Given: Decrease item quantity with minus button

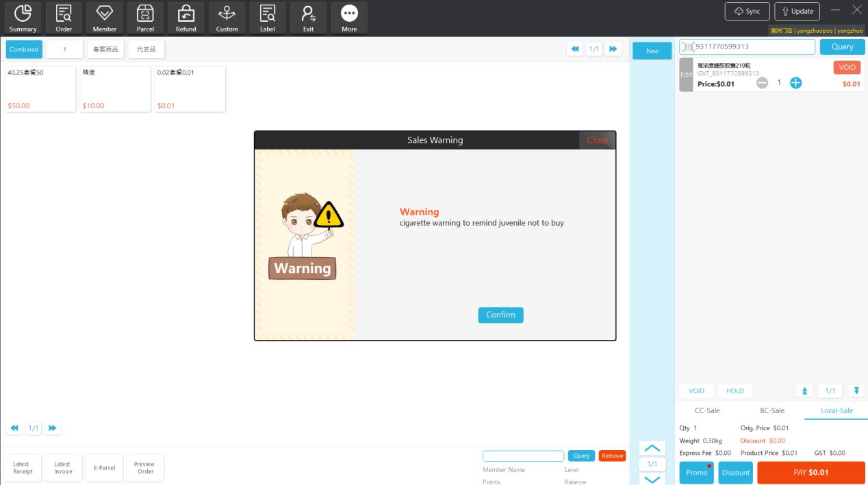Looking at the screenshot, I should [762, 83].
